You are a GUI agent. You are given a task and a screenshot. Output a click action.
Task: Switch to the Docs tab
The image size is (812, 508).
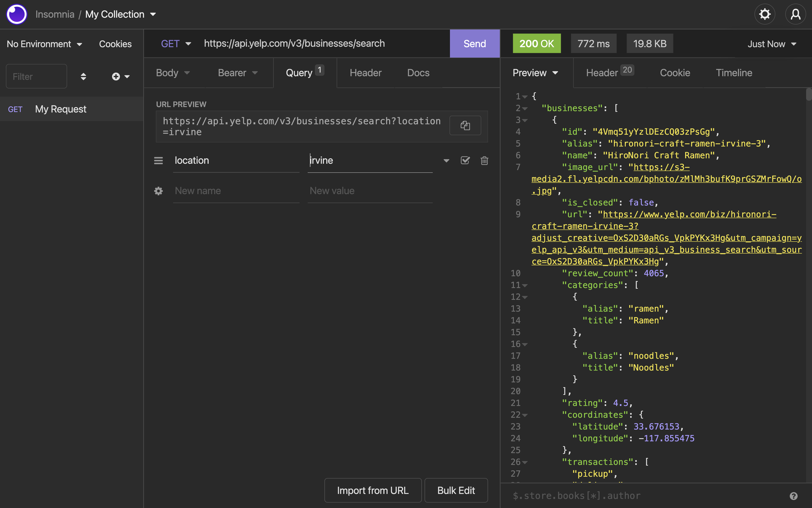(x=418, y=73)
